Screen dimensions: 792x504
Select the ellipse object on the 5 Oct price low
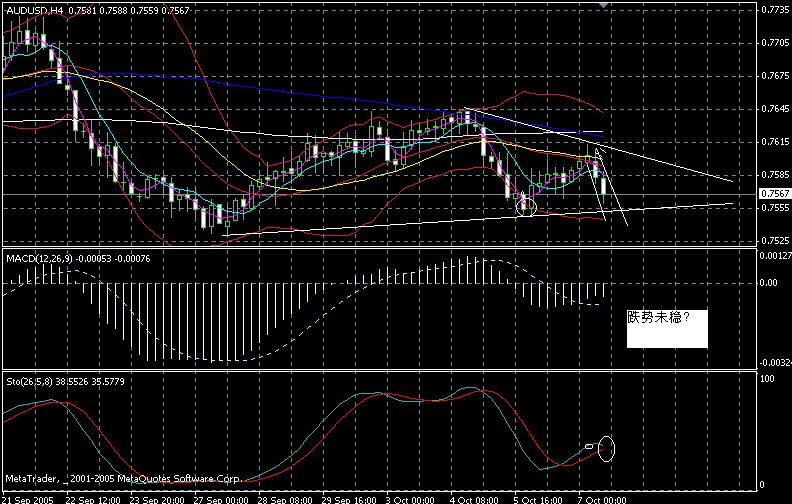526,207
